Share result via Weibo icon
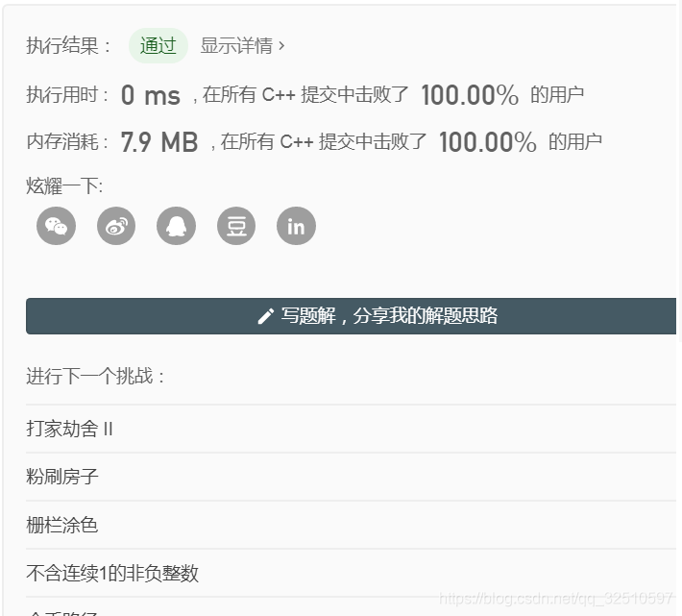The image size is (682, 616). [116, 226]
